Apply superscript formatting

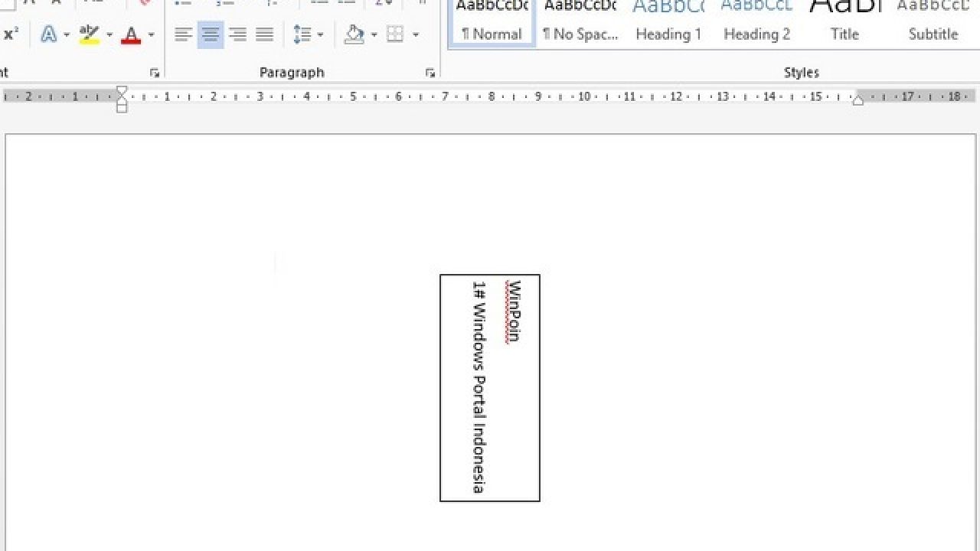tap(11, 34)
